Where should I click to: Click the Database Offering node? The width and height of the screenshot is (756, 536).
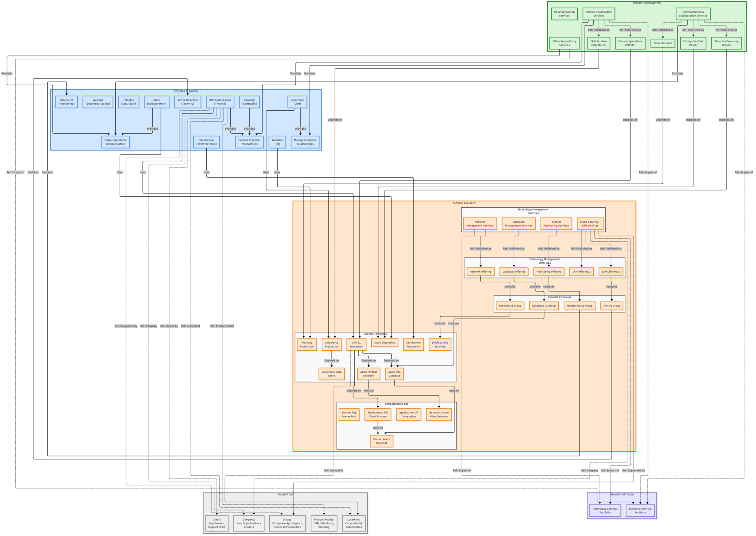click(x=514, y=272)
